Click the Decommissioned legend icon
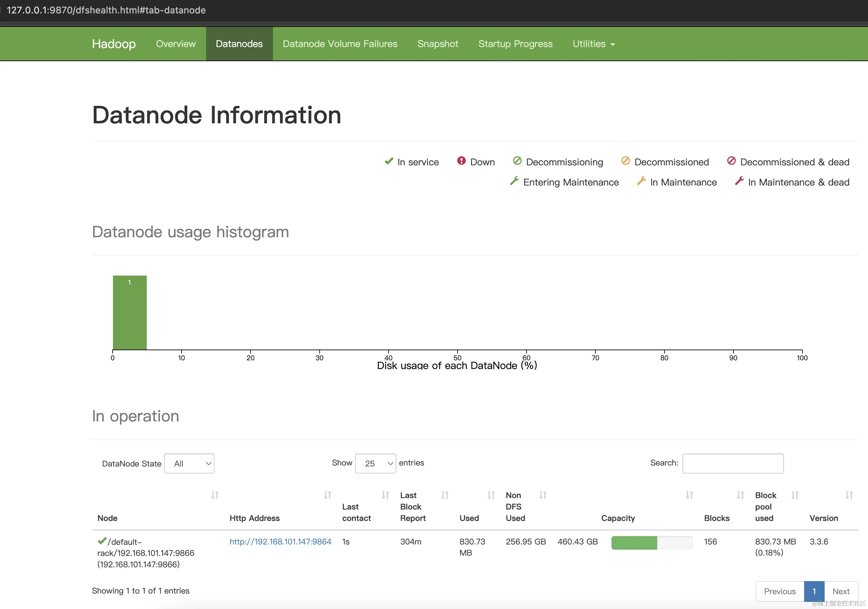 point(626,161)
